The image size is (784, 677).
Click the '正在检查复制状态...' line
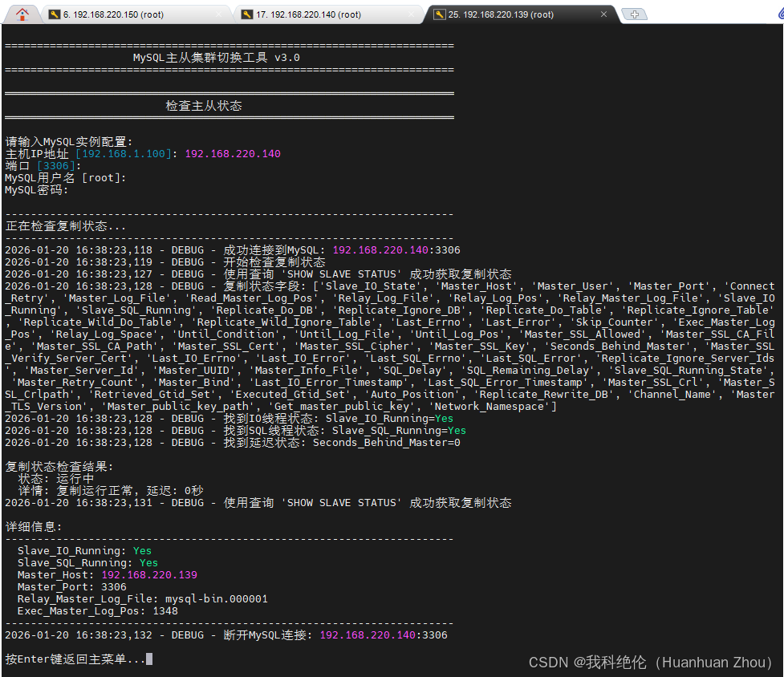(66, 226)
